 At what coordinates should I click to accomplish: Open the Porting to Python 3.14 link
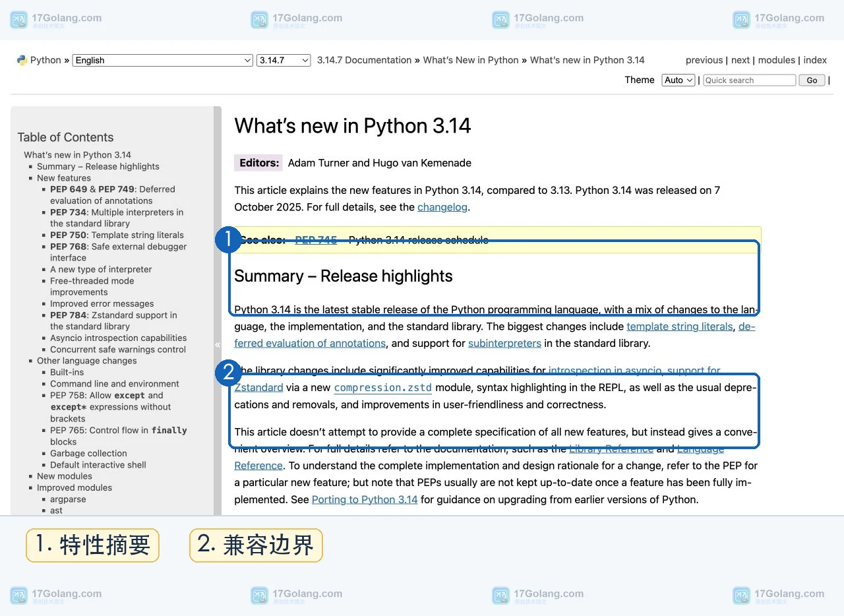click(x=365, y=500)
